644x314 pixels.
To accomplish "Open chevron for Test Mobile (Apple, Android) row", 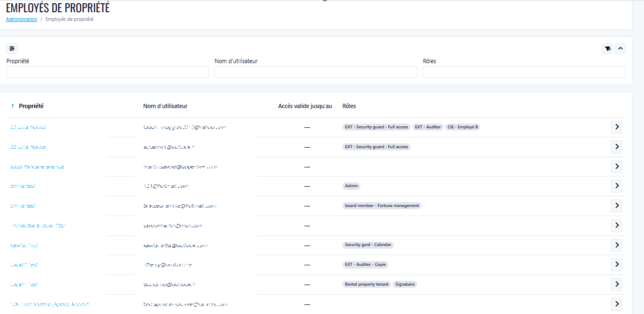I will (x=616, y=304).
